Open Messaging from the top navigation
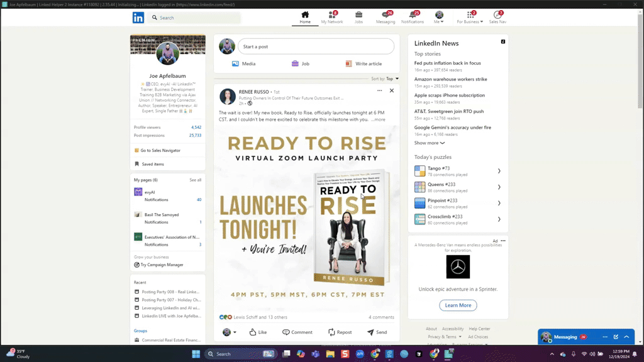 [386, 17]
